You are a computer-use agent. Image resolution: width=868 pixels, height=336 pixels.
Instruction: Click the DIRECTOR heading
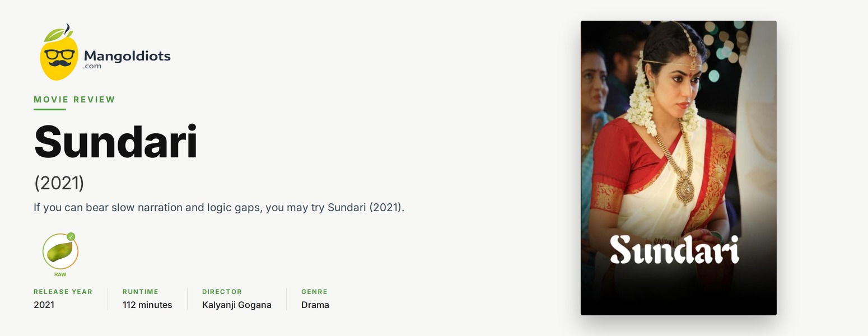click(x=222, y=292)
